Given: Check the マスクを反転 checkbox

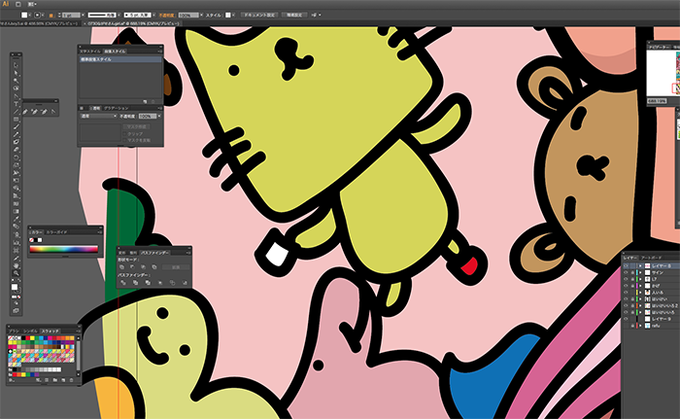Looking at the screenshot, I should [124, 140].
